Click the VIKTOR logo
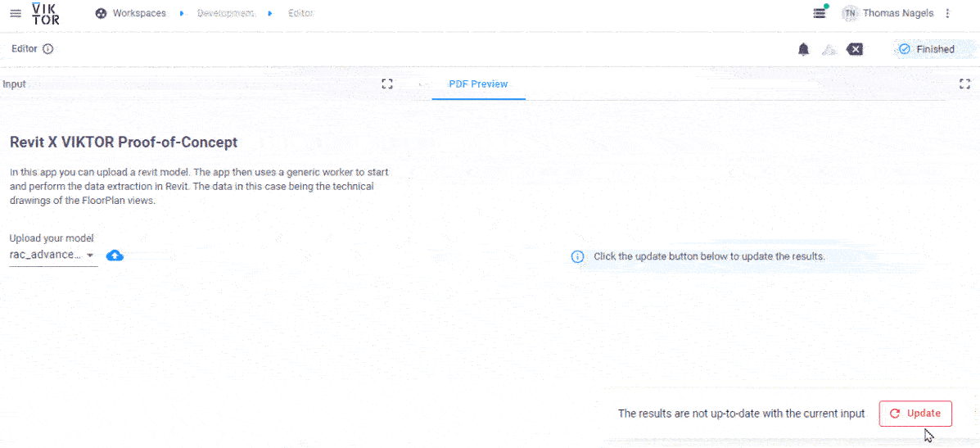Screen dimensions: 980x448 [46, 13]
